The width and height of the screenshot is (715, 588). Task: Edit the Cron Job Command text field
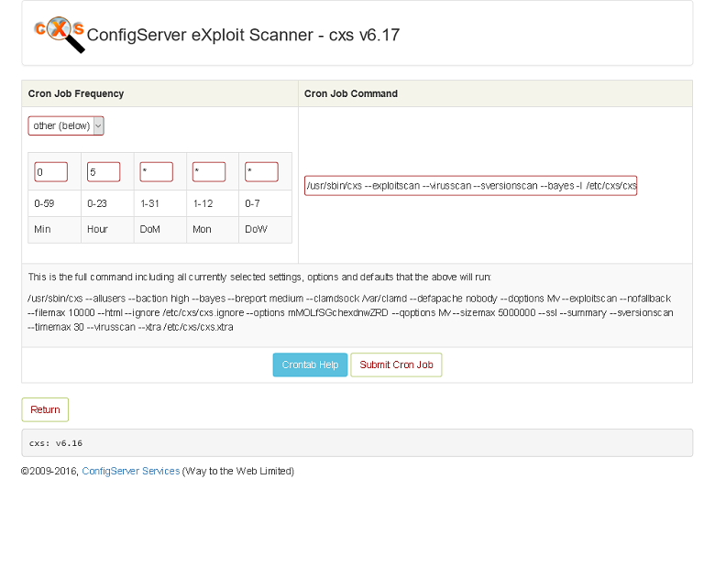point(470,186)
